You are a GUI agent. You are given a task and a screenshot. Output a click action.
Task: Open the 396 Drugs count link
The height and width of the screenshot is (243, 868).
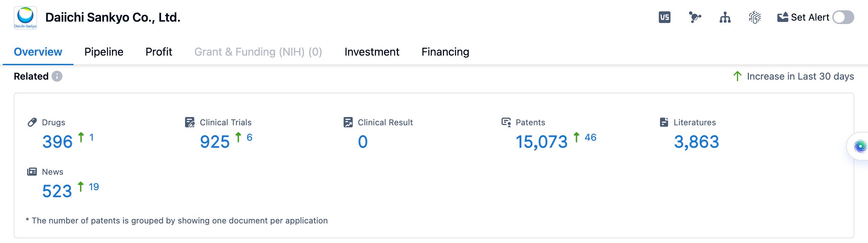pyautogui.click(x=57, y=142)
